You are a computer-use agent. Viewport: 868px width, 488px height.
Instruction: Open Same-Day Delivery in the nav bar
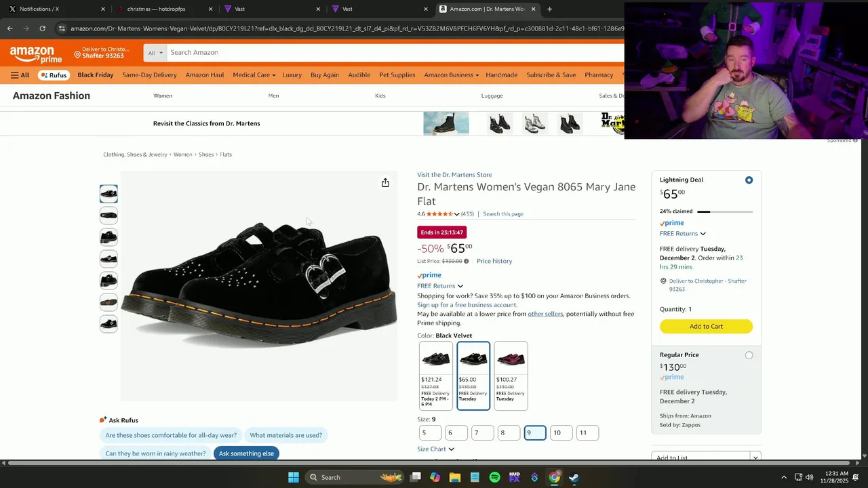pyautogui.click(x=149, y=75)
